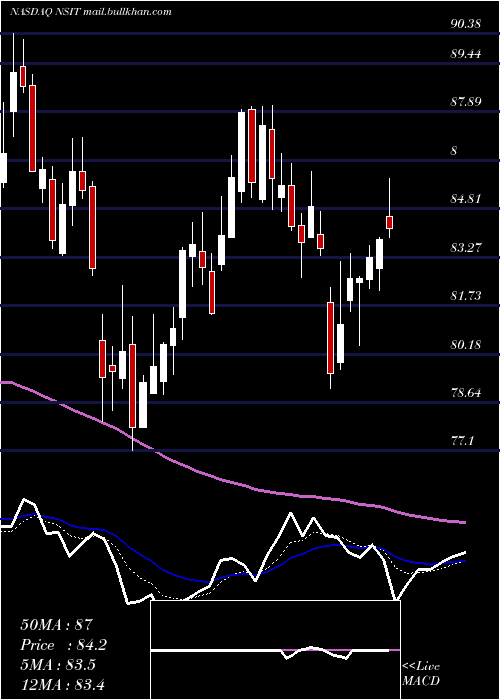Viewport: 500px width, 700px height.
Task: Click the 77.1 price label
Action: coord(462,442)
